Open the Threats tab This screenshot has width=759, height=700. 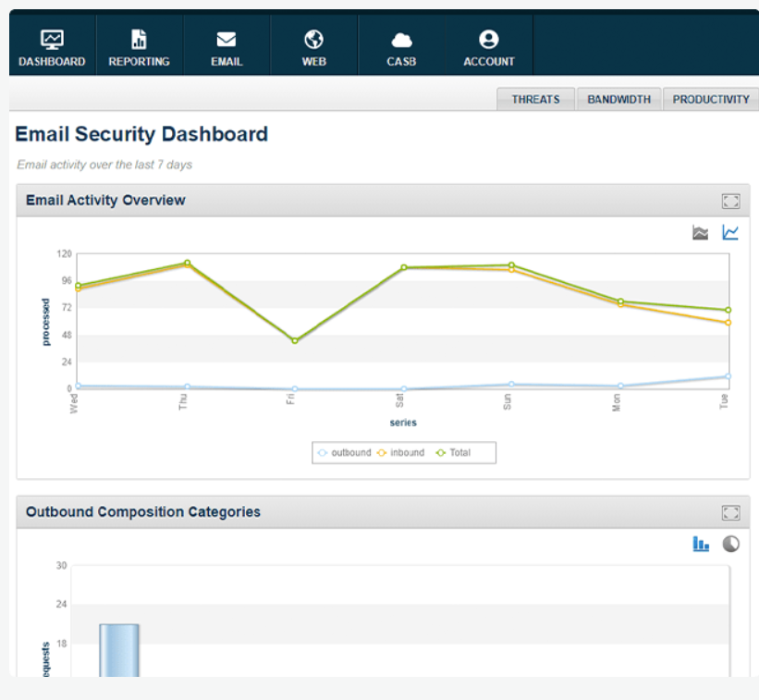click(x=535, y=99)
